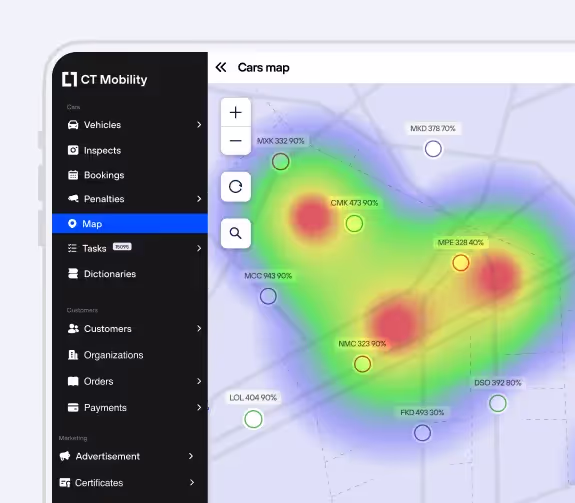Image resolution: width=575 pixels, height=503 pixels.
Task: Click the 'NMC 323 90%' label
Action: pyautogui.click(x=362, y=344)
